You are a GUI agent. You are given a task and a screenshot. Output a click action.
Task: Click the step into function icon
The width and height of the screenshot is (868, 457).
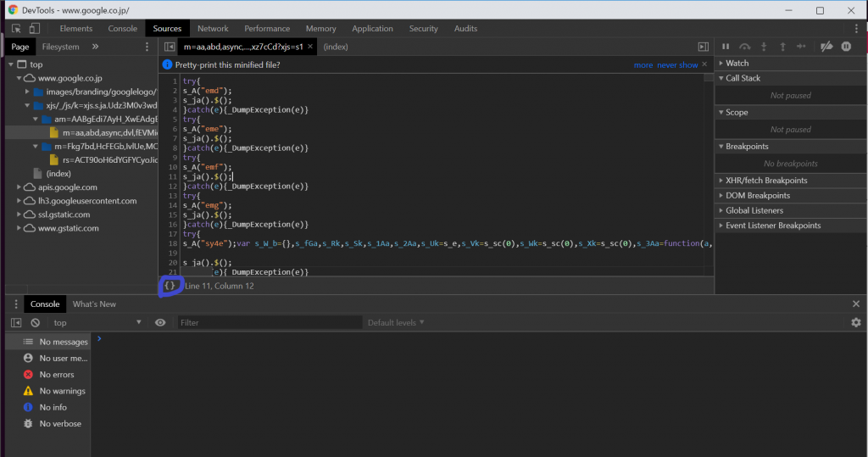(764, 47)
